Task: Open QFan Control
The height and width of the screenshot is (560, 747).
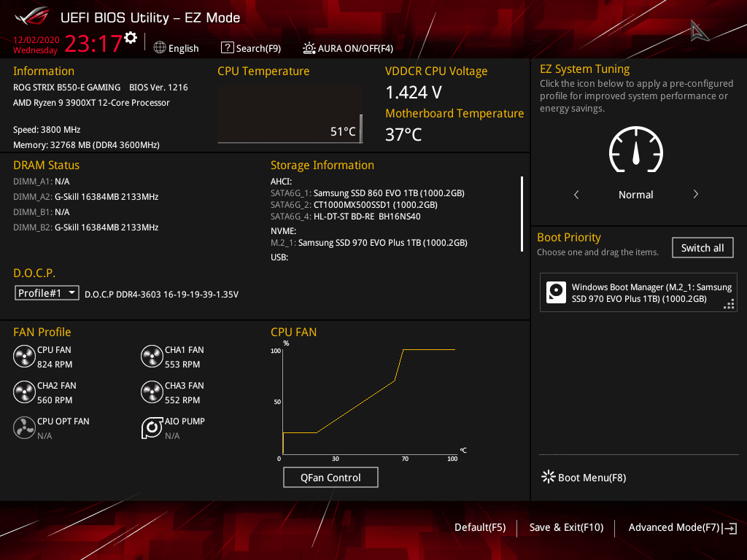Action: 330,478
